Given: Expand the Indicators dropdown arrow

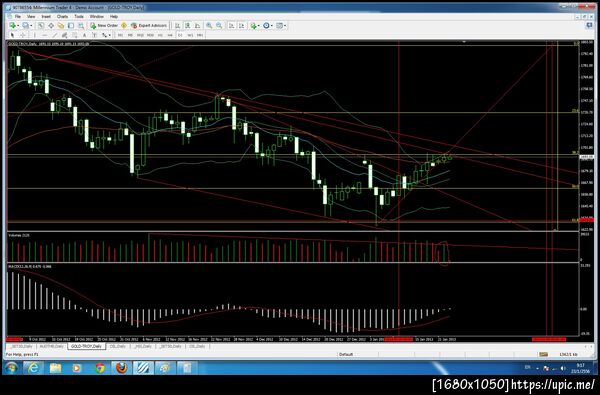Looking at the screenshot, I should click(x=259, y=26).
